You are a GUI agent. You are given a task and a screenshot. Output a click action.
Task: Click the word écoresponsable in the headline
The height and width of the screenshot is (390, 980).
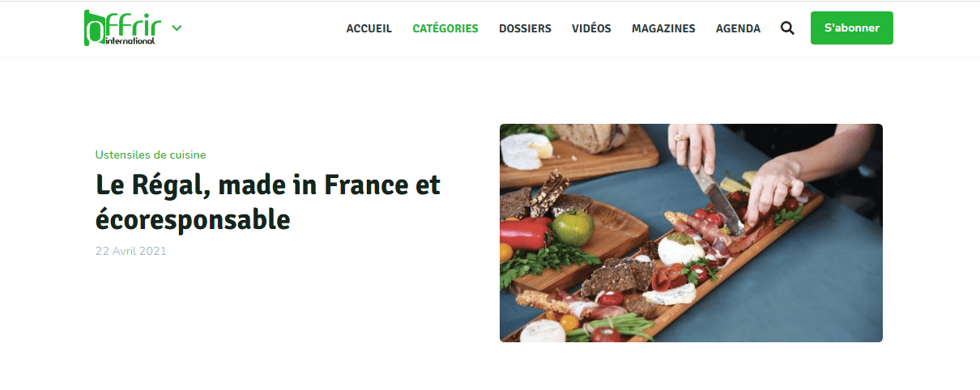click(193, 218)
